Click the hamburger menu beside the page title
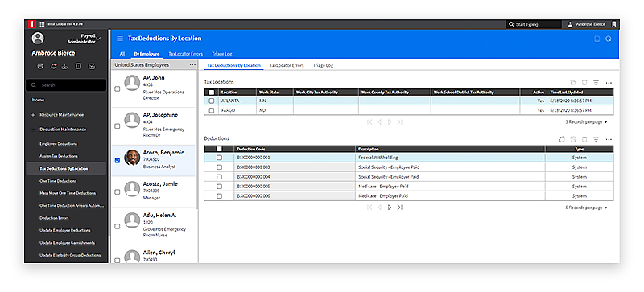The height and width of the screenshot is (292, 644). click(x=120, y=39)
